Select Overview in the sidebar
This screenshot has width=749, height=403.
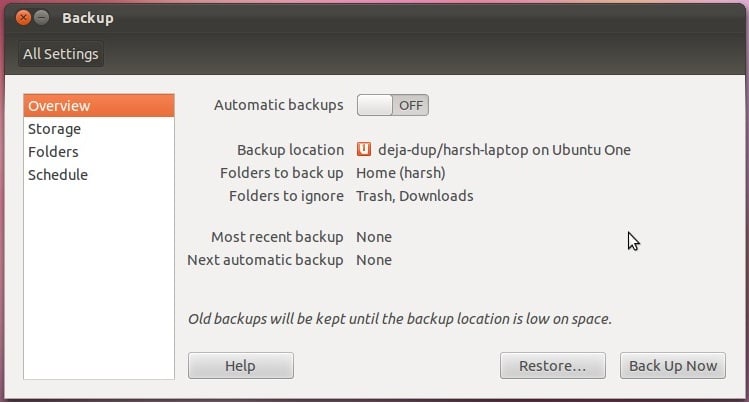click(x=99, y=106)
